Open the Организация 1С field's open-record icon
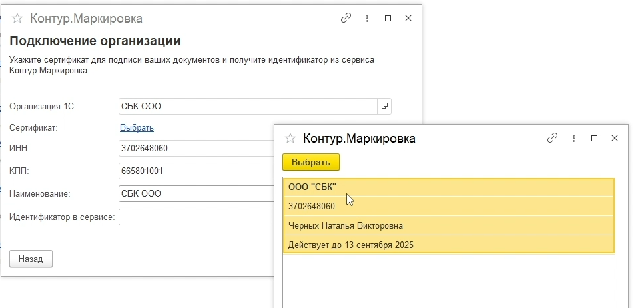 [x=384, y=106]
